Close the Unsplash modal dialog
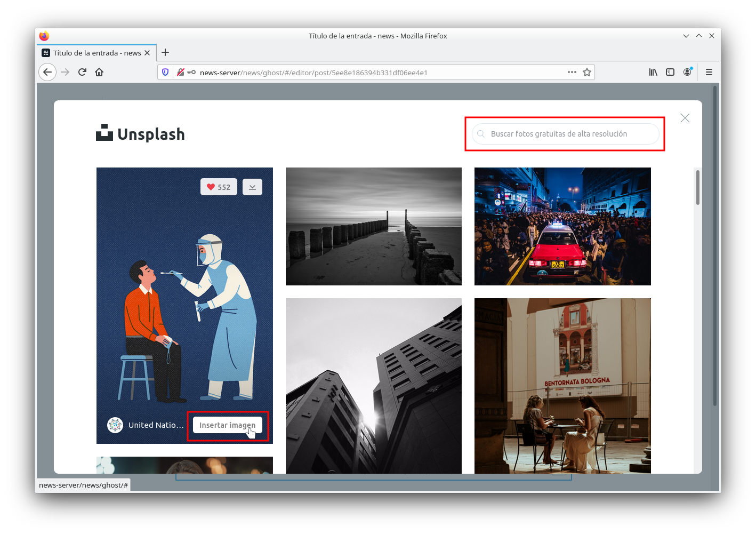The width and height of the screenshot is (756, 534). [x=685, y=118]
